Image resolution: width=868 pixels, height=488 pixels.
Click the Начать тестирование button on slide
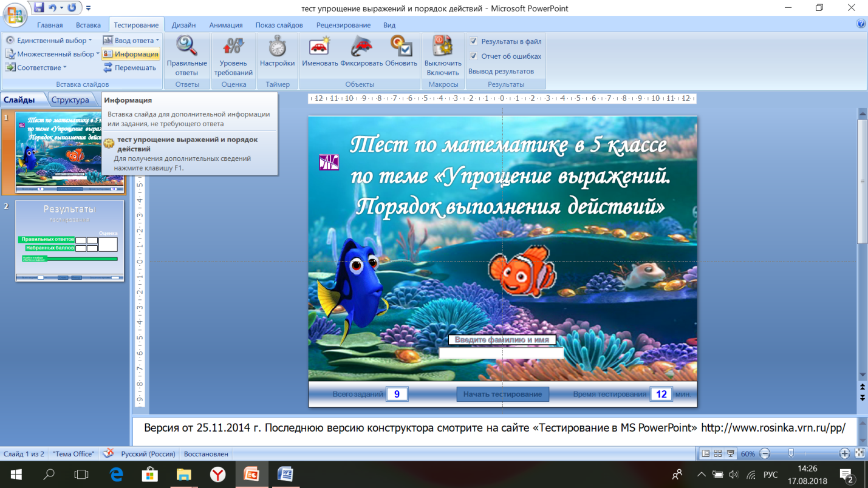[502, 394]
